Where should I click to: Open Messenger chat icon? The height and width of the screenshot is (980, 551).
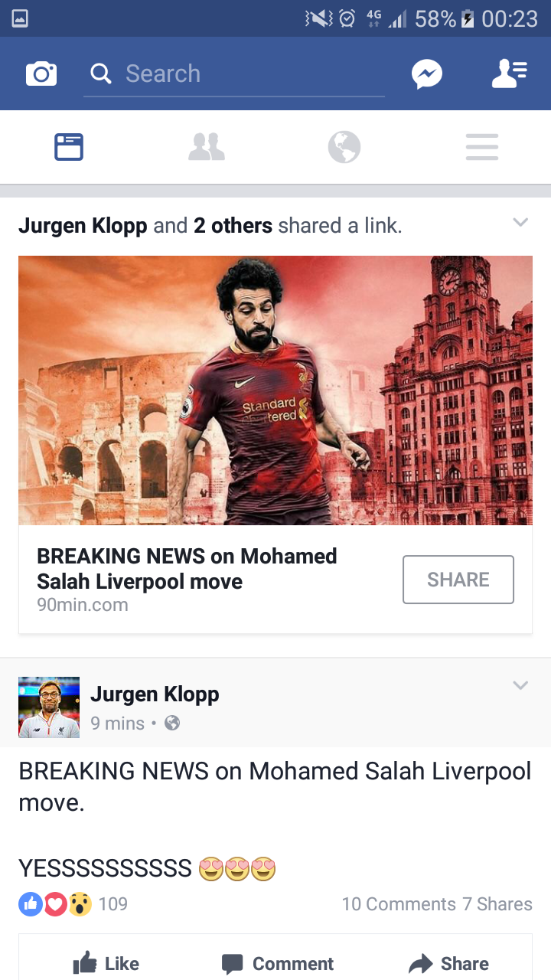click(x=426, y=73)
